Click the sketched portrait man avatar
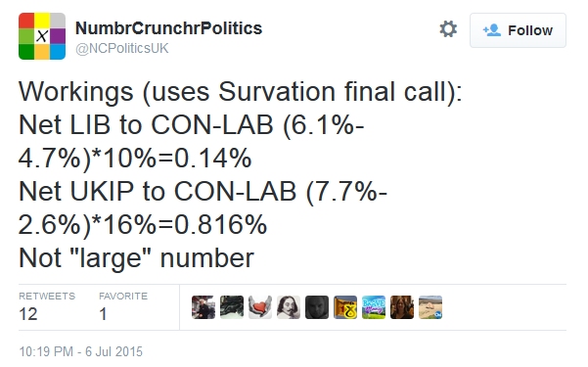This screenshot has width=588, height=367. pyautogui.click(x=289, y=307)
